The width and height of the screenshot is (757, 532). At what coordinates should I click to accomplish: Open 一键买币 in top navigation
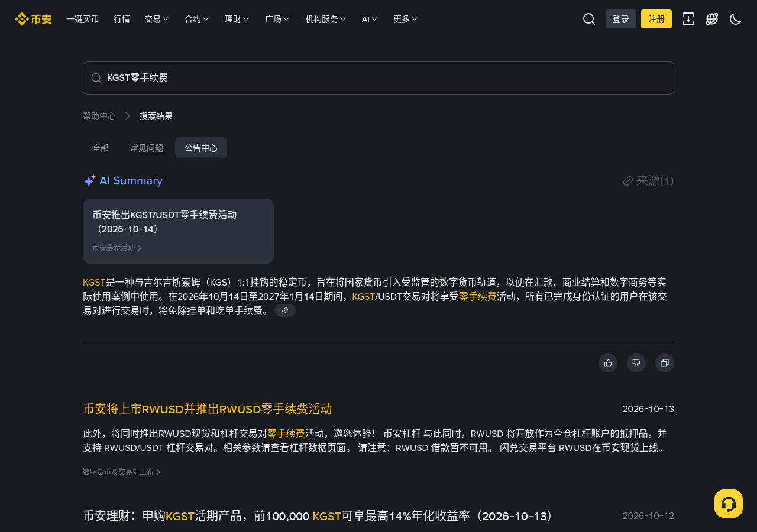pyautogui.click(x=83, y=19)
